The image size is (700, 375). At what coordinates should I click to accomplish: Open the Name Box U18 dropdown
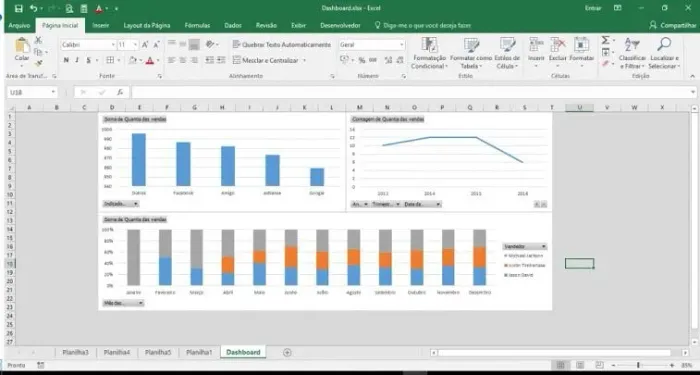pos(53,92)
